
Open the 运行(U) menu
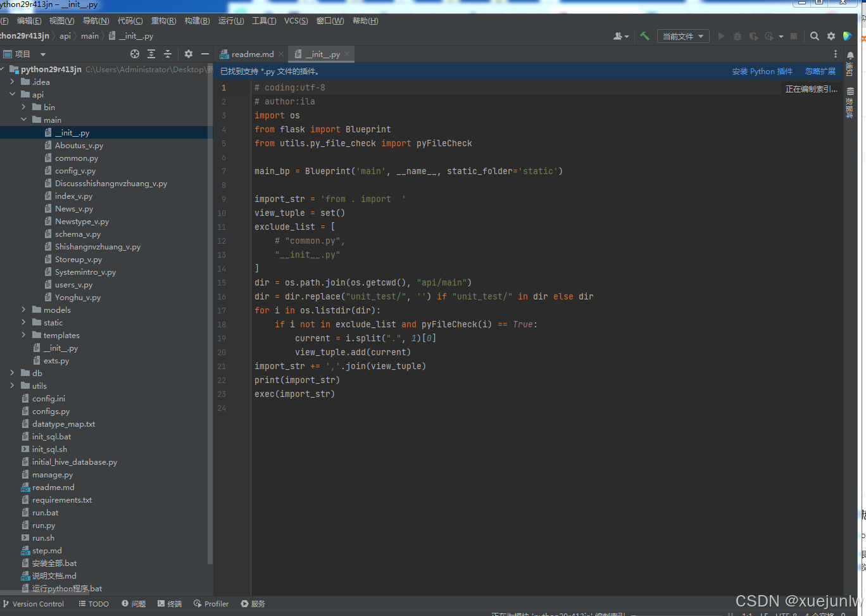(x=231, y=21)
